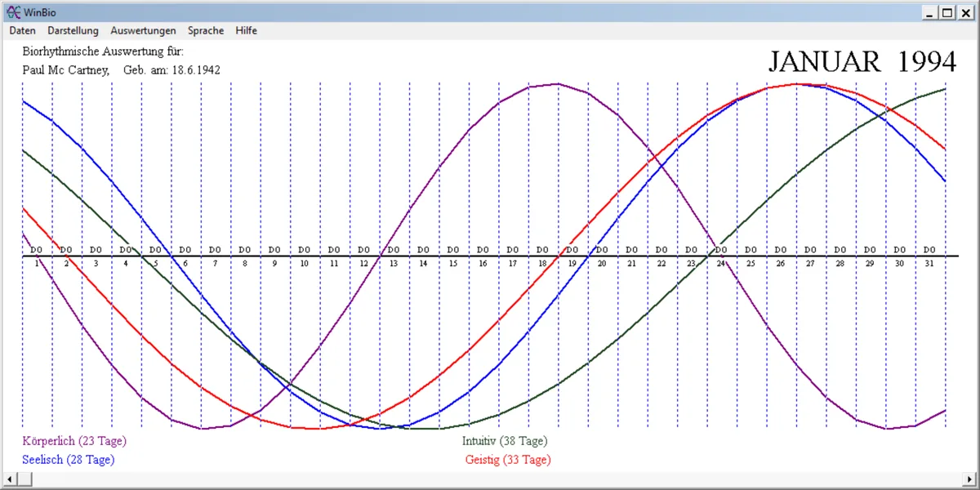Viewport: 980px width, 490px height.
Task: Select day 7 on the chart axis
Action: tap(216, 264)
